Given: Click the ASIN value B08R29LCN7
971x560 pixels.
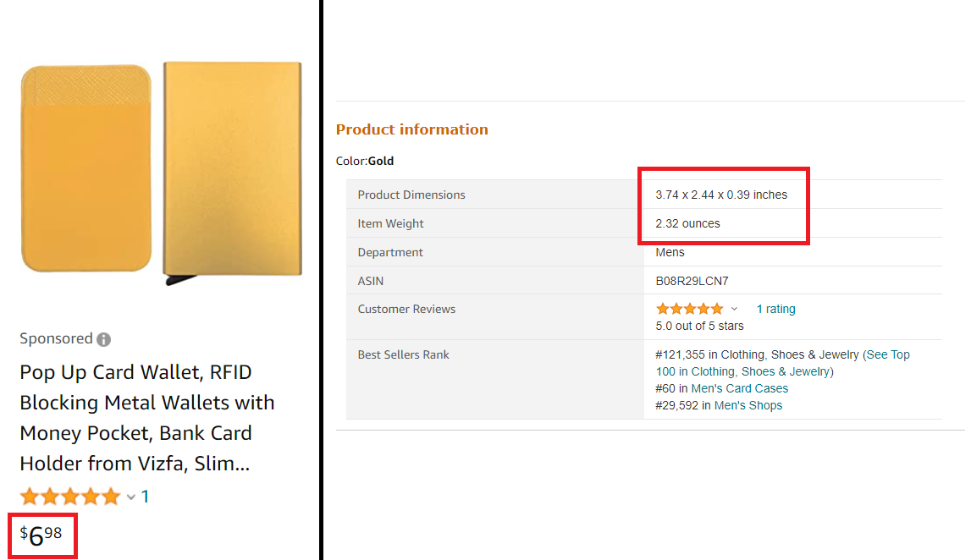Looking at the screenshot, I should (x=692, y=281).
